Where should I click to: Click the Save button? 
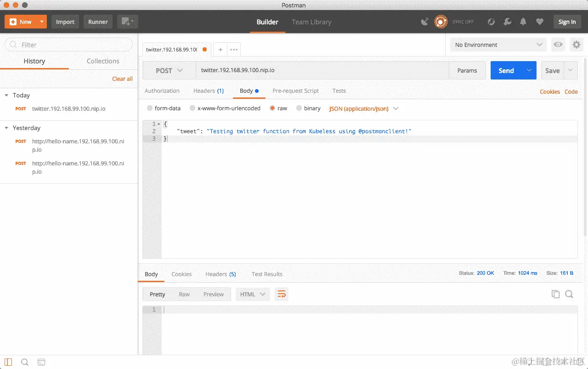(x=552, y=70)
